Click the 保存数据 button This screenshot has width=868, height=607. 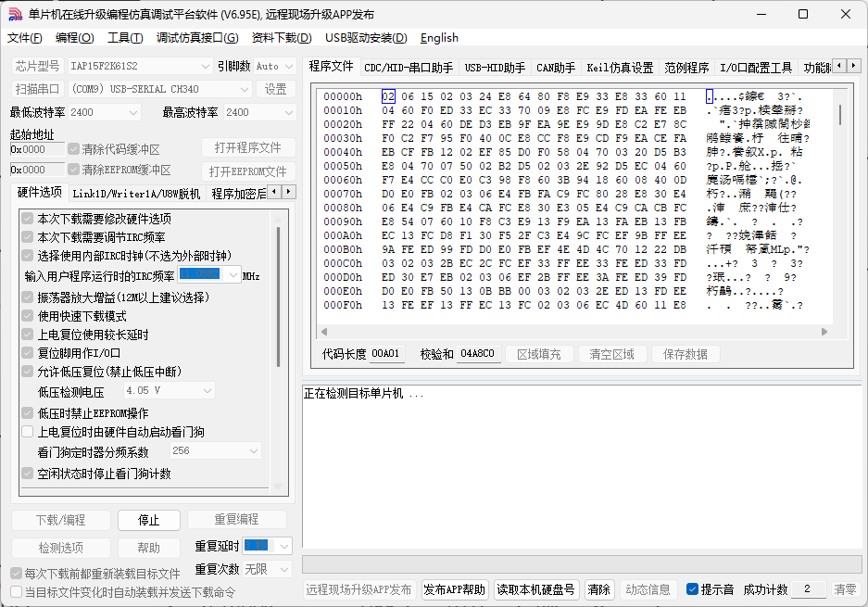[685, 354]
